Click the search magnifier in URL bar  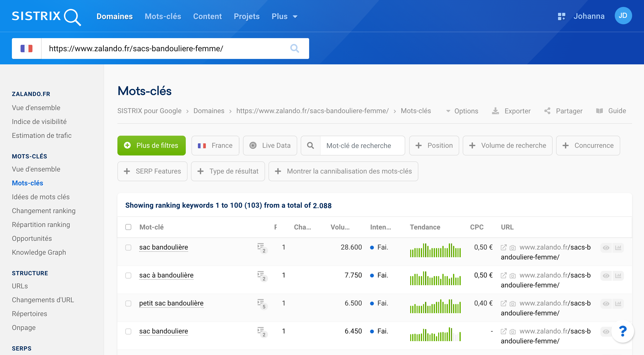point(295,48)
